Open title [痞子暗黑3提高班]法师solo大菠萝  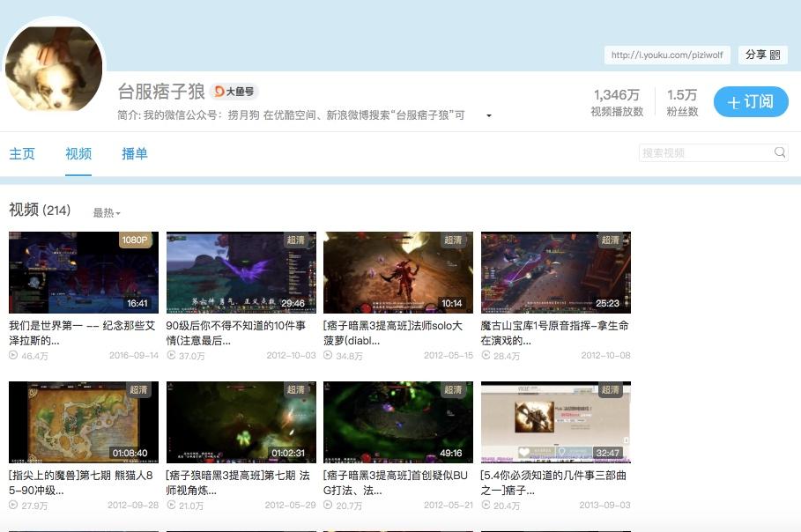(393, 333)
